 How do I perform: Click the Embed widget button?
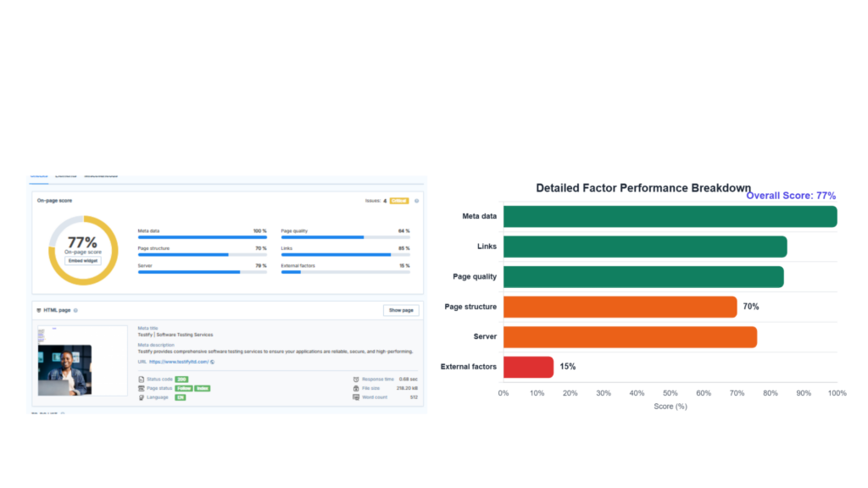(83, 260)
